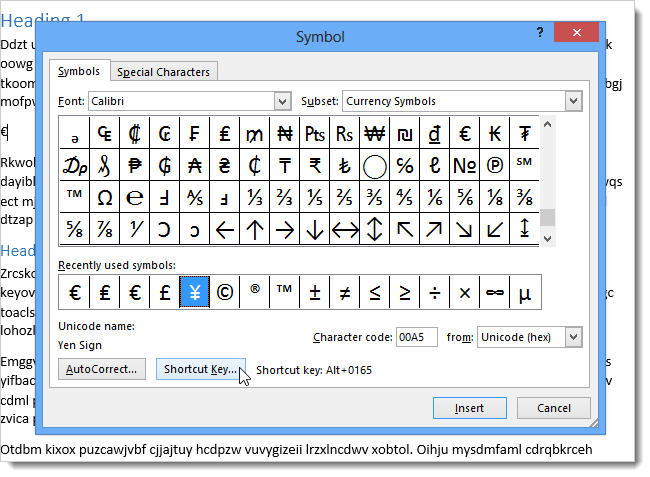Select the Rs rupee symbol

(x=344, y=133)
